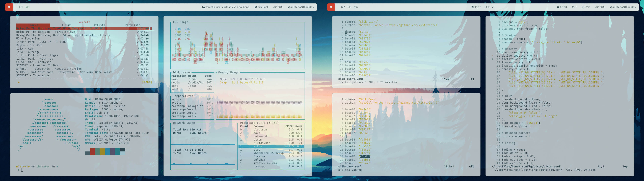Select the Playlists tab in the music library
Screen dimensions: 644x181
click(x=133, y=25)
